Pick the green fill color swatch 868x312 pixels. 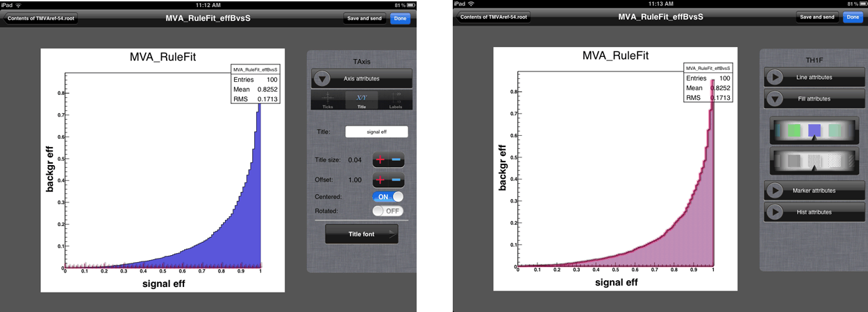786,130
